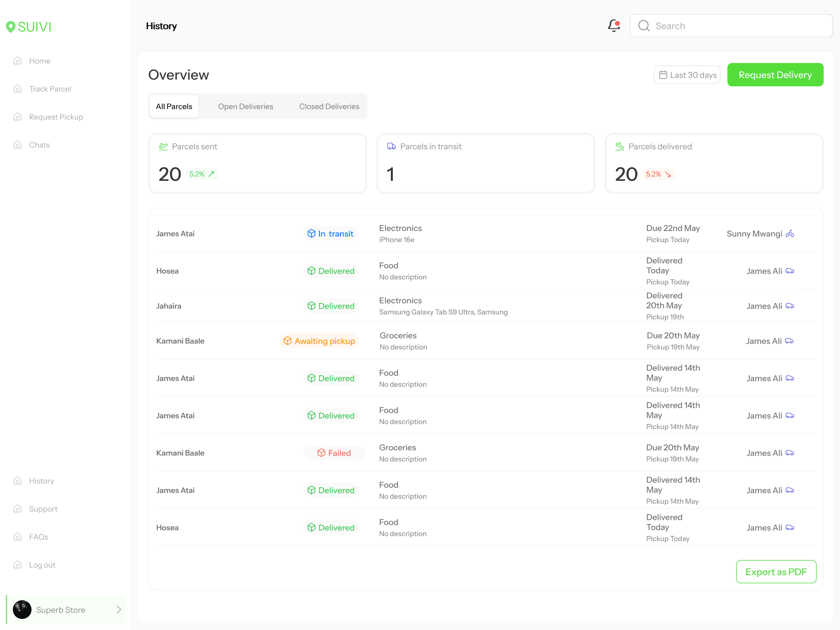Click the Export as PDF button

tap(776, 572)
